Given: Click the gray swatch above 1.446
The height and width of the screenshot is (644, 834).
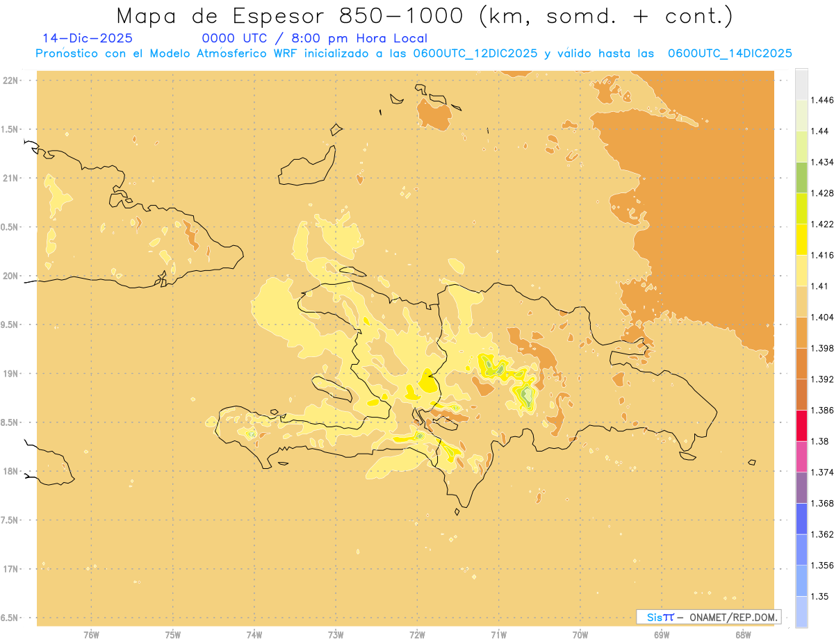Looking at the screenshot, I should coord(801,84).
